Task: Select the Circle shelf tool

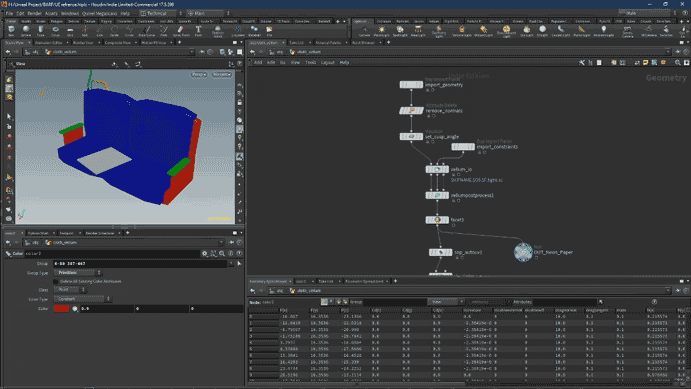Action: [114, 30]
